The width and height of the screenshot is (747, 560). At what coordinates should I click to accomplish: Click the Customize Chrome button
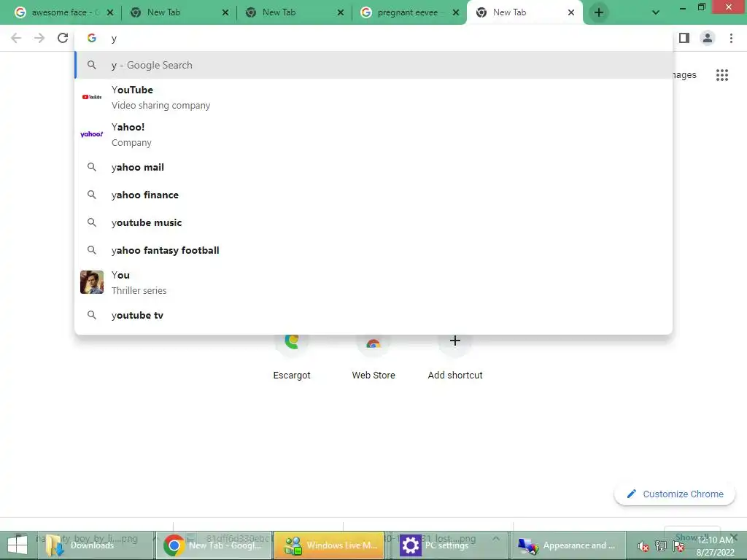coord(675,494)
